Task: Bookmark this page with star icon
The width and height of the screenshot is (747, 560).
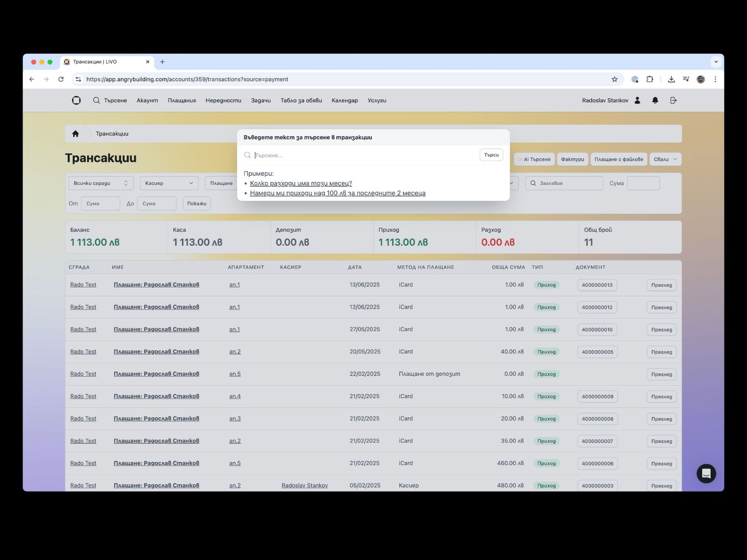Action: pyautogui.click(x=614, y=79)
